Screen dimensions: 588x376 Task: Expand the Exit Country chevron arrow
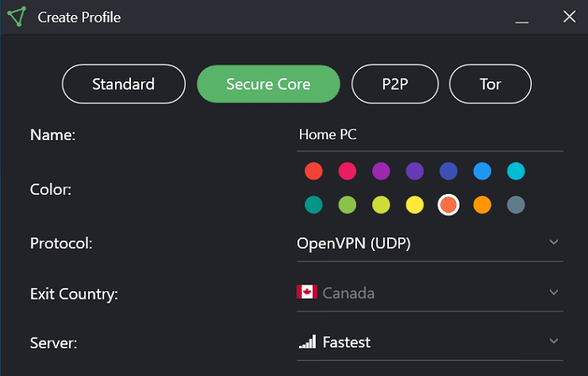pos(554,292)
